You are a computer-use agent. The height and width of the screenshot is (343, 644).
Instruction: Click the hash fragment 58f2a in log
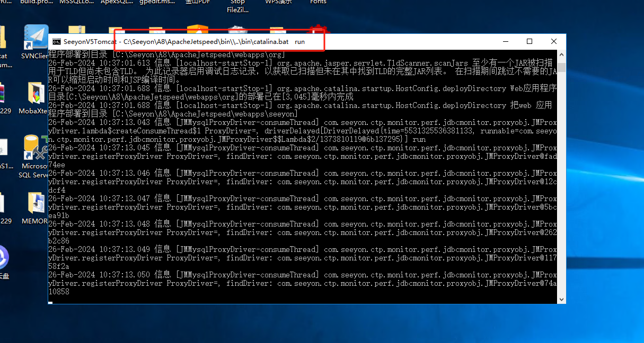click(x=59, y=266)
